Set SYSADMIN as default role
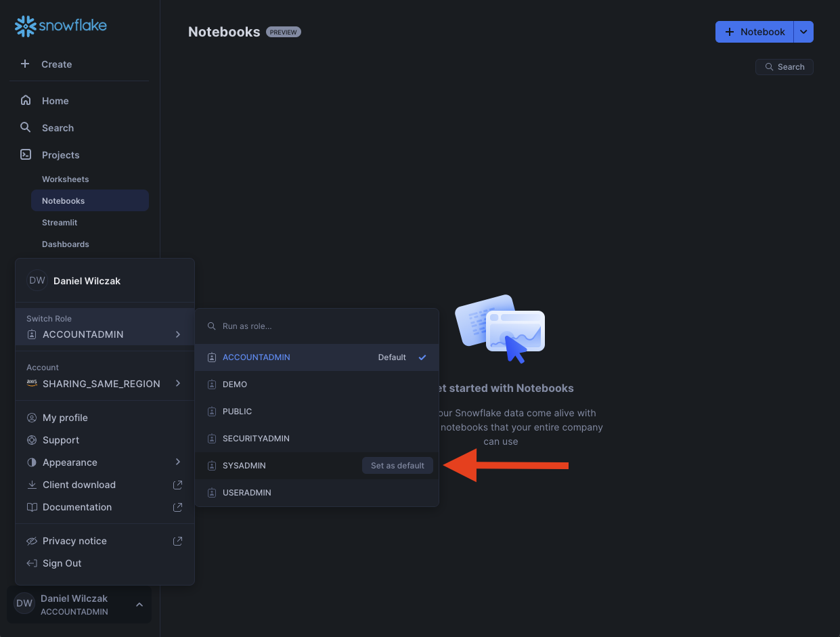This screenshot has width=840, height=637. (x=397, y=466)
